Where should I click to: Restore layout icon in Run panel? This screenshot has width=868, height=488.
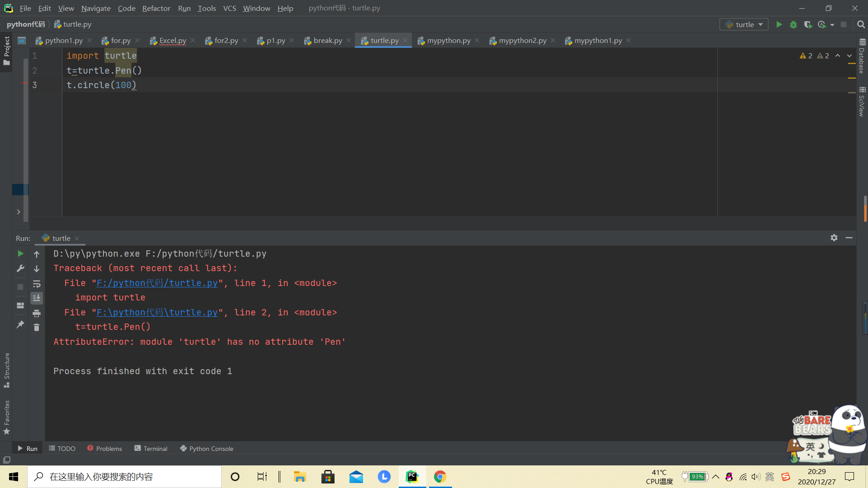20,305
